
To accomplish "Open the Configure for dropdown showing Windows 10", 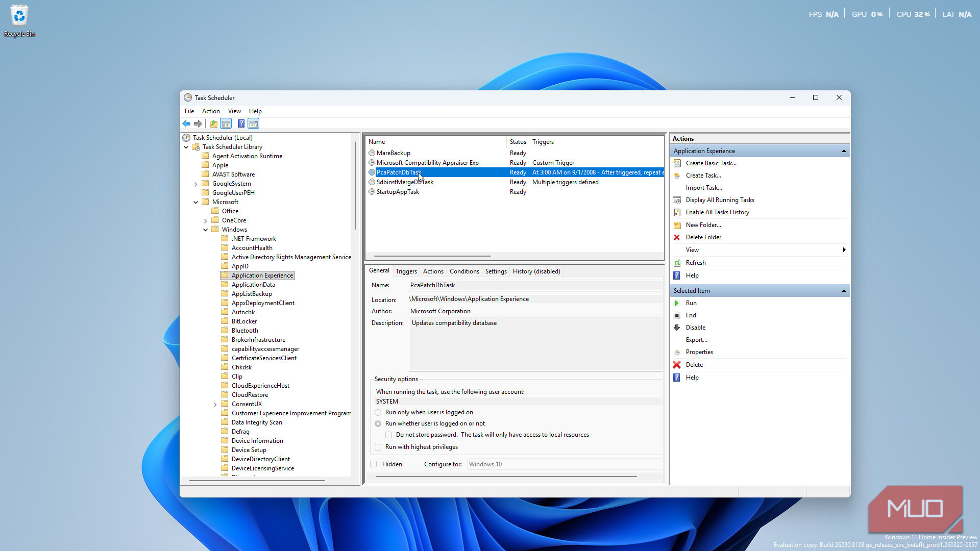I will (x=565, y=464).
